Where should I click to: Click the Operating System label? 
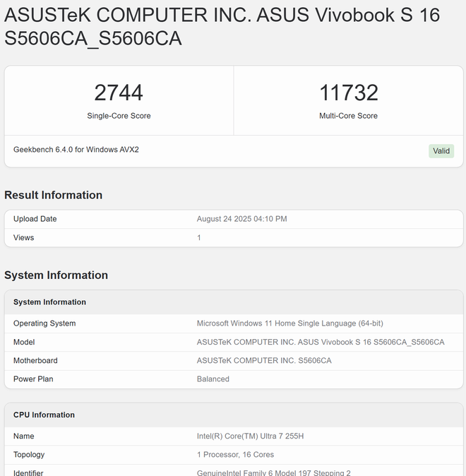click(44, 323)
